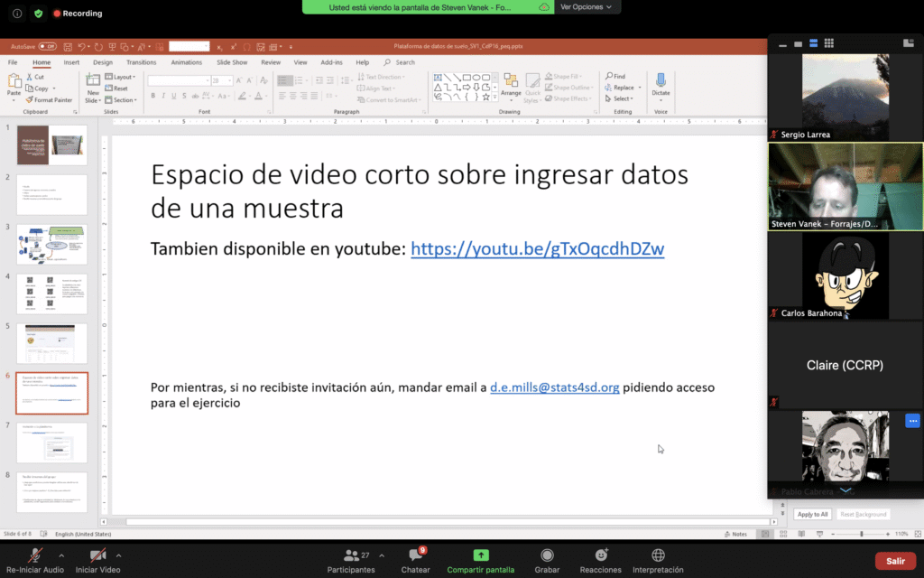
Task: Switch to the Transitions ribbon tab
Action: (x=141, y=62)
